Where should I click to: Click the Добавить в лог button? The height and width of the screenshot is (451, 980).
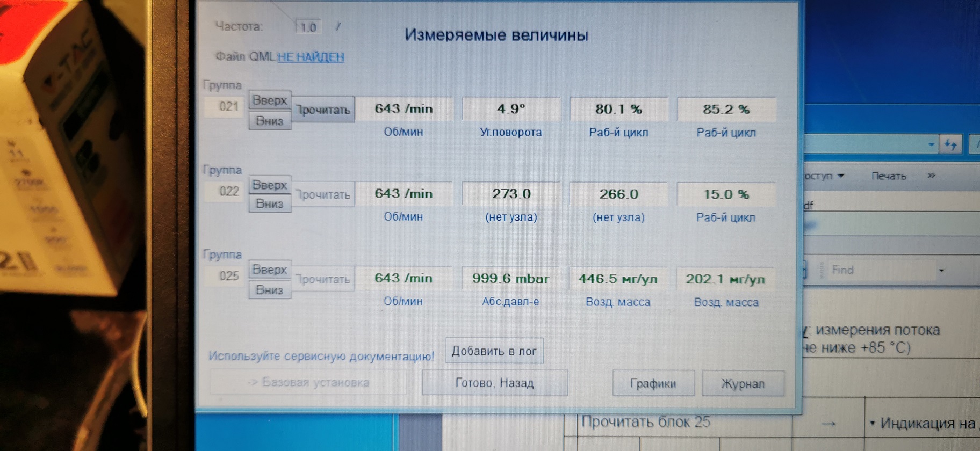click(x=494, y=351)
